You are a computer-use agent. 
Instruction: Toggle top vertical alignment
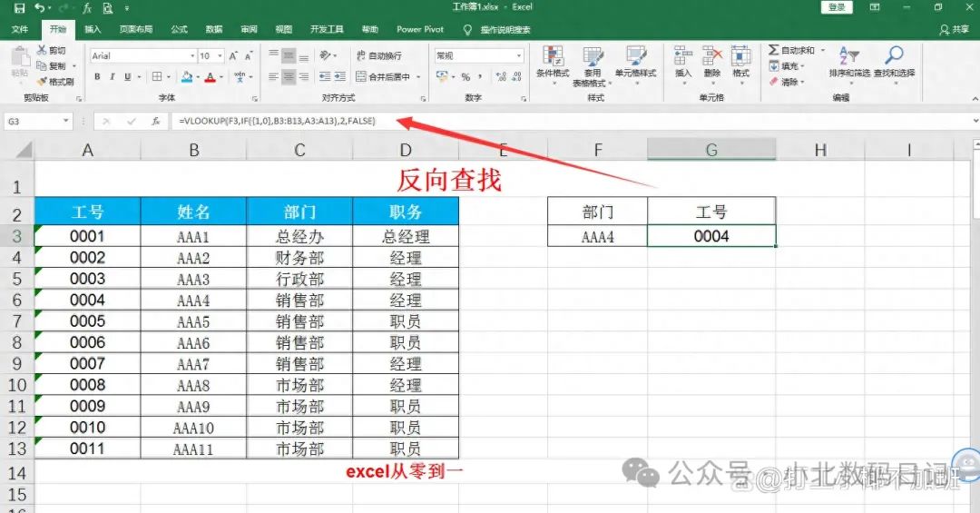[273, 55]
